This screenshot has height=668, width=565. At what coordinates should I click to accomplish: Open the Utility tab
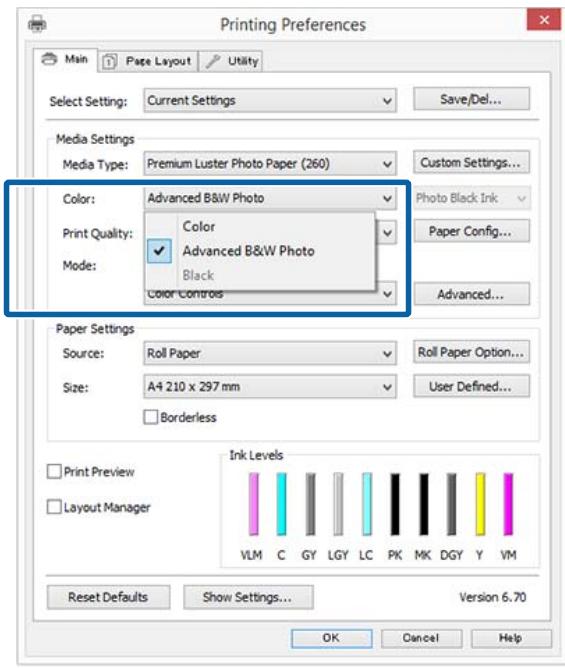point(231,61)
